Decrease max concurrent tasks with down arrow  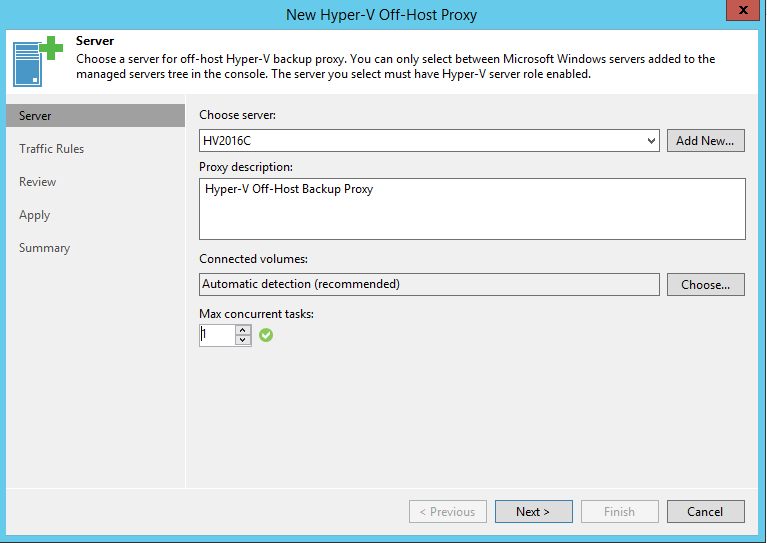[243, 341]
